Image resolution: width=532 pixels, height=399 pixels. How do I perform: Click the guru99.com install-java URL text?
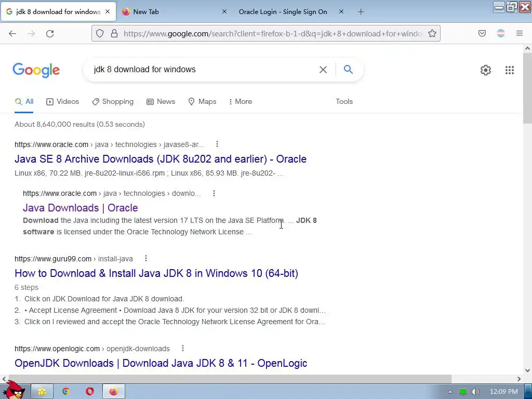pyautogui.click(x=74, y=259)
